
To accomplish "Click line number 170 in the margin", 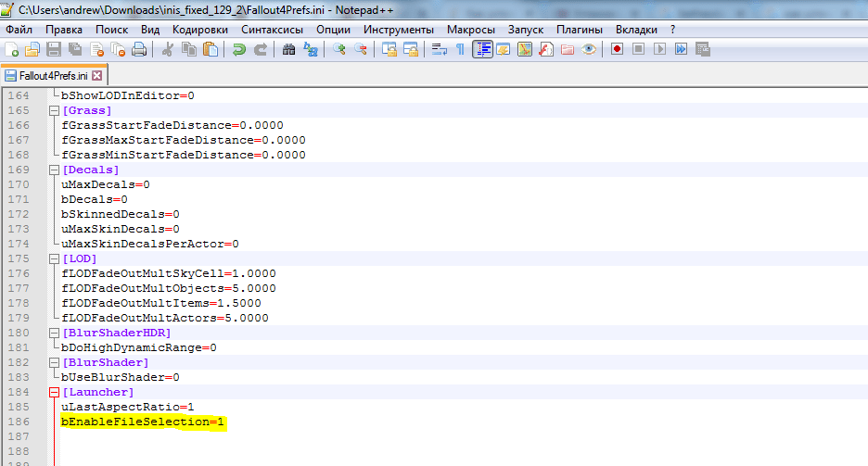I will click(x=19, y=184).
